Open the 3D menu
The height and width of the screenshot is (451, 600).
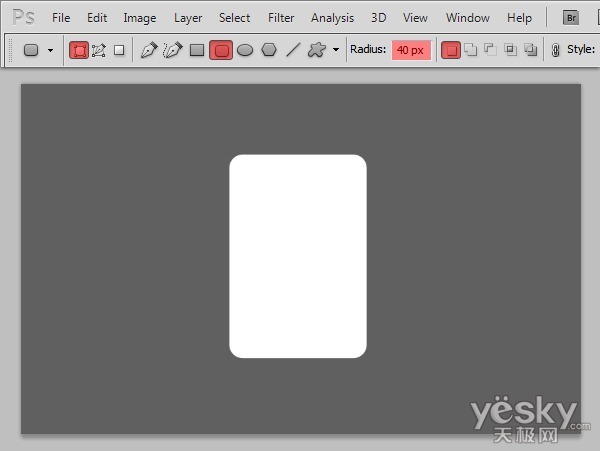[x=378, y=18]
